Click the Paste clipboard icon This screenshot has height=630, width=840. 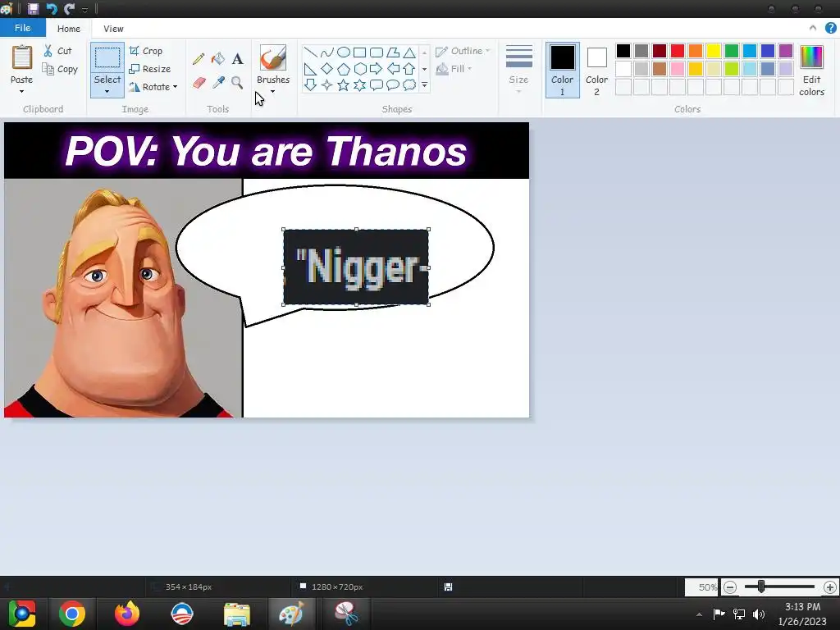(x=21, y=58)
